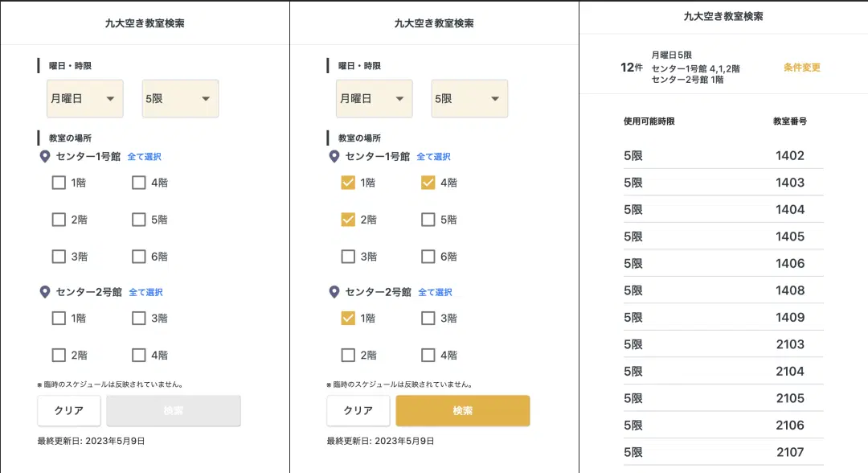The width and height of the screenshot is (868, 473).
Task: Click the pin icon next to センター1号館 in middle panel
Action: (334, 156)
